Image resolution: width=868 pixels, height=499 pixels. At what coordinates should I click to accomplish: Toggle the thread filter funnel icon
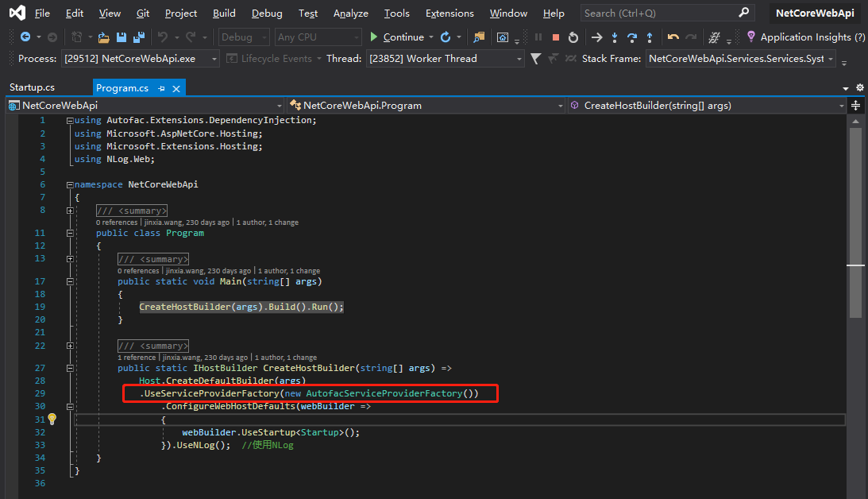[x=535, y=59]
